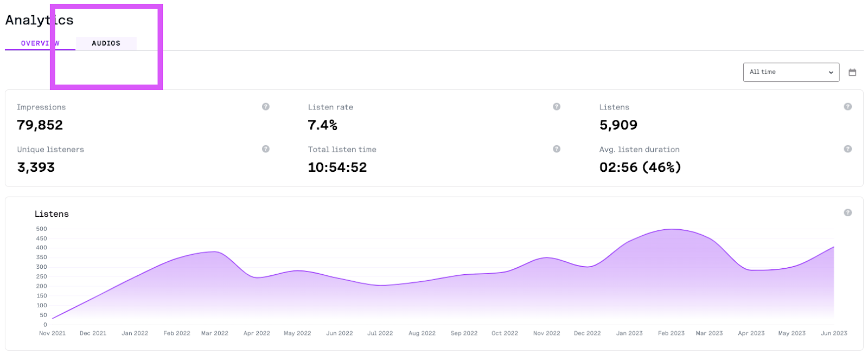Expand the All time date range dropdown
The height and width of the screenshot is (355, 868).
click(x=791, y=72)
